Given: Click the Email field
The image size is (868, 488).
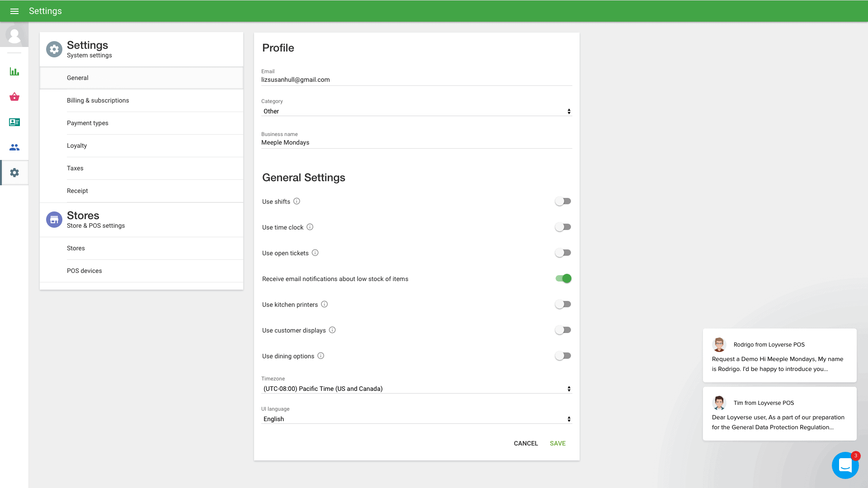Looking at the screenshot, I should coord(416,80).
